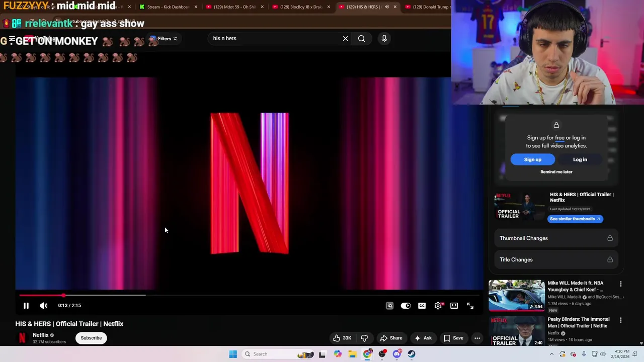Open the YouTube hamburger guide menu

tap(12, 39)
